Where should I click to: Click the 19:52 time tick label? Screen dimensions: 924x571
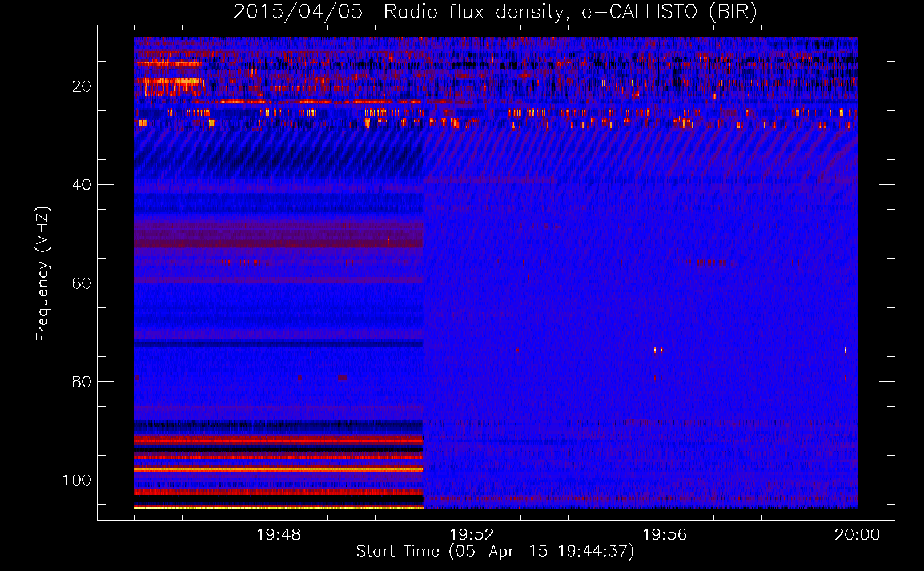click(x=472, y=535)
